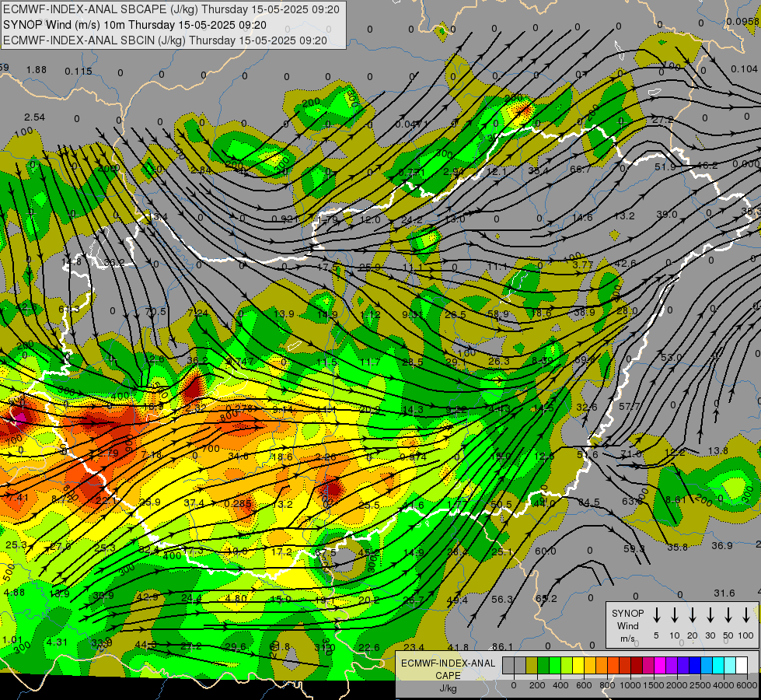Click the wind arrow above 20 m/s
Screen dimensions: 761x700
point(693,615)
